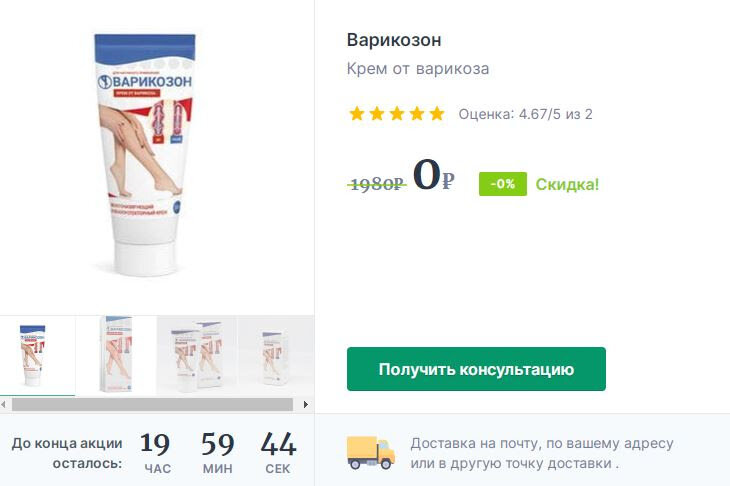This screenshot has width=730, height=486.
Task: Click the Оценка: 4.67/5 rating text
Action: (x=525, y=114)
